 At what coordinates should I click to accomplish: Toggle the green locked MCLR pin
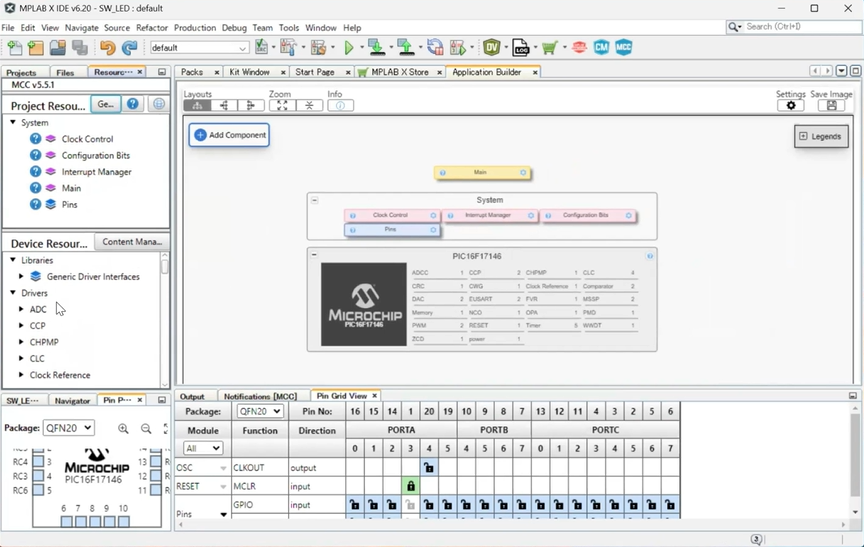(410, 486)
